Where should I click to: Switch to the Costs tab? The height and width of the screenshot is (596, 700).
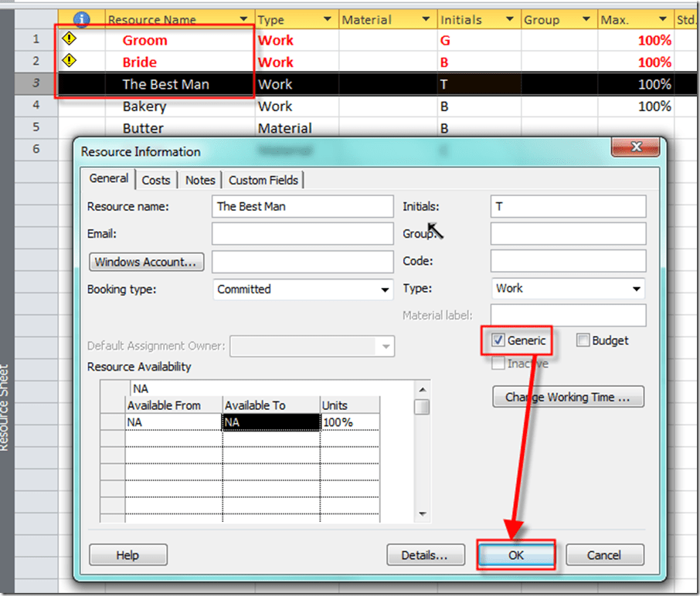click(155, 180)
